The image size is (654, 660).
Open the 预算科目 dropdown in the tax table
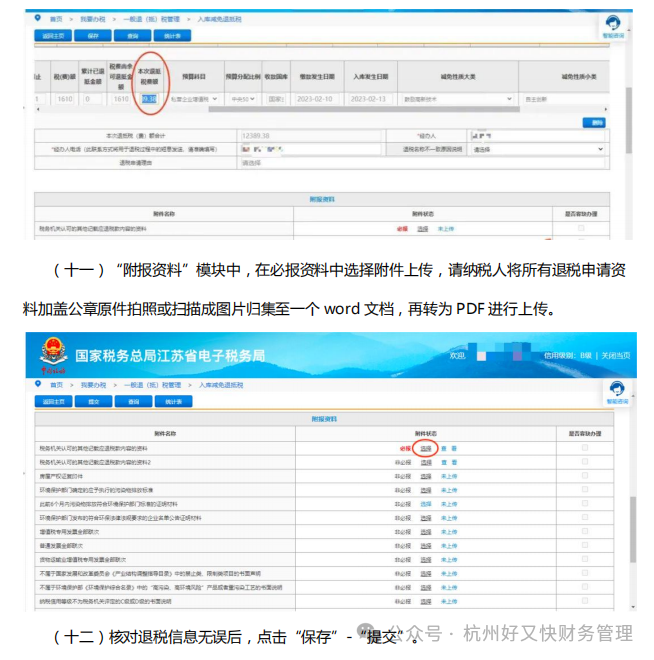tap(194, 99)
